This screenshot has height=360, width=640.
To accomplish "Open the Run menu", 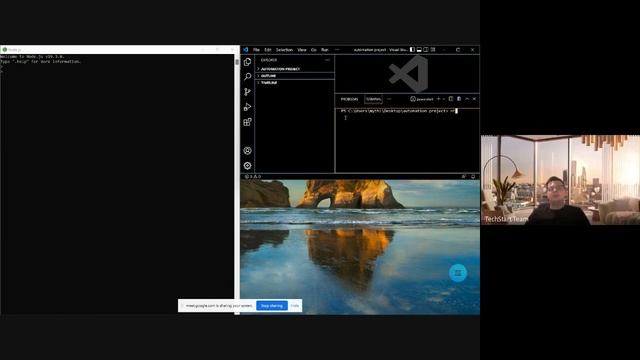I will point(325,50).
